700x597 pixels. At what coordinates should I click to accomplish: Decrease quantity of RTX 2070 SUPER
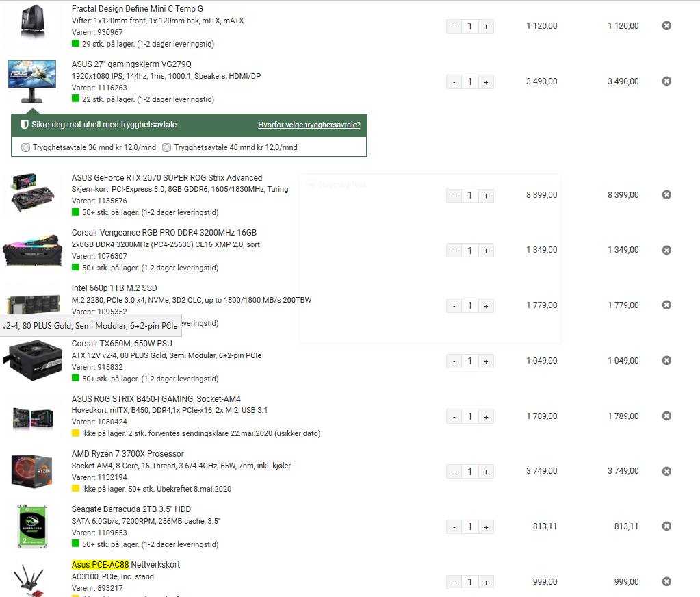pyautogui.click(x=454, y=195)
